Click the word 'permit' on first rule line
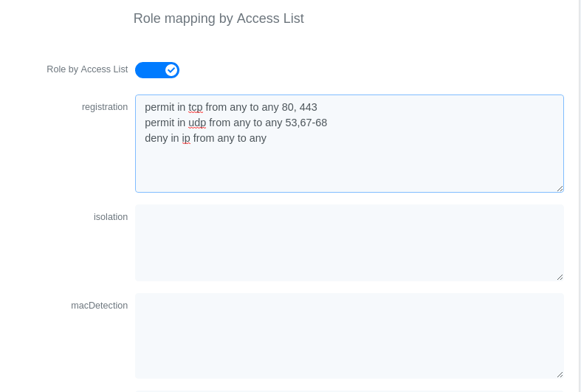The width and height of the screenshot is (581, 392). (159, 107)
